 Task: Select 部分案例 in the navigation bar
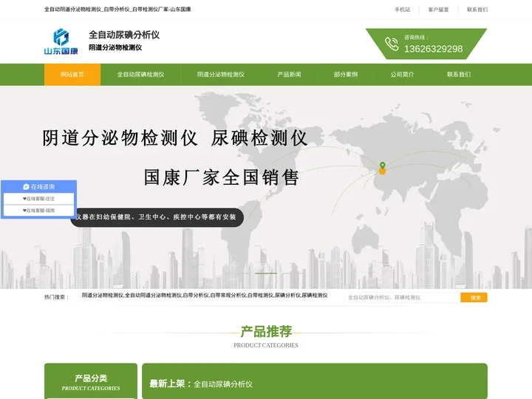(x=345, y=75)
